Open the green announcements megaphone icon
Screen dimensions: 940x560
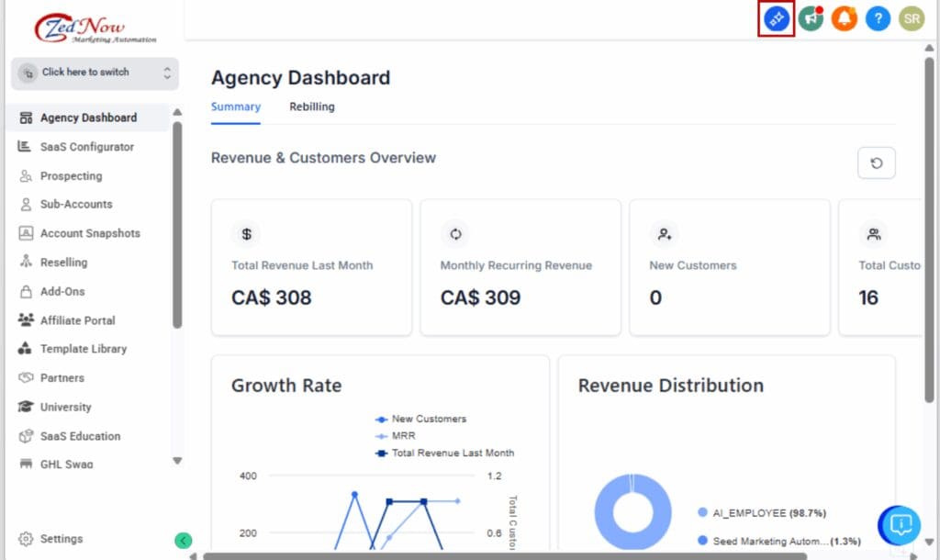click(x=810, y=18)
